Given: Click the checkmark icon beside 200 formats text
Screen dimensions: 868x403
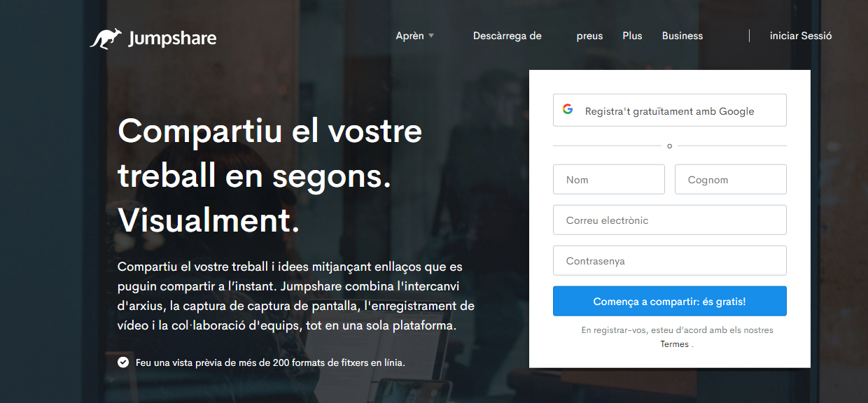Looking at the screenshot, I should (123, 362).
